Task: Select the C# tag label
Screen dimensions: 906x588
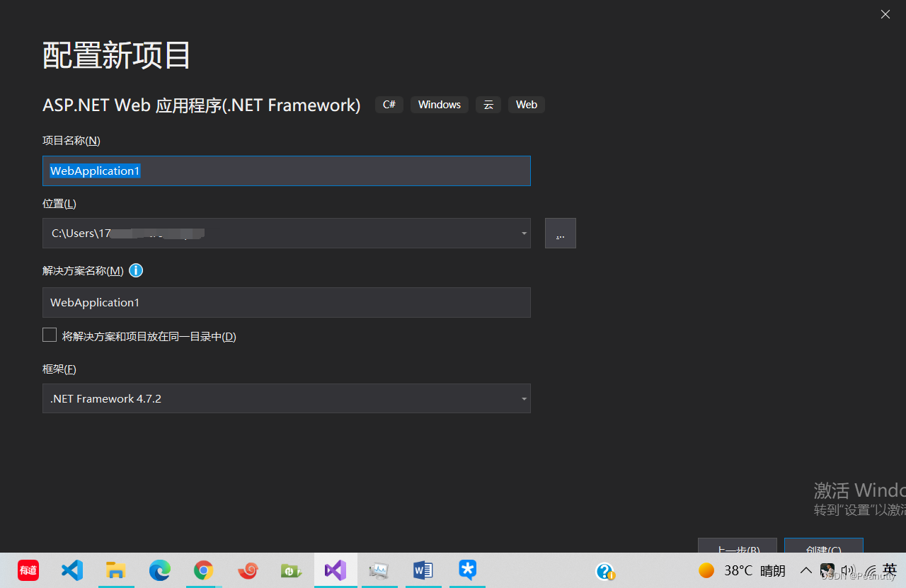Action: [x=389, y=104]
